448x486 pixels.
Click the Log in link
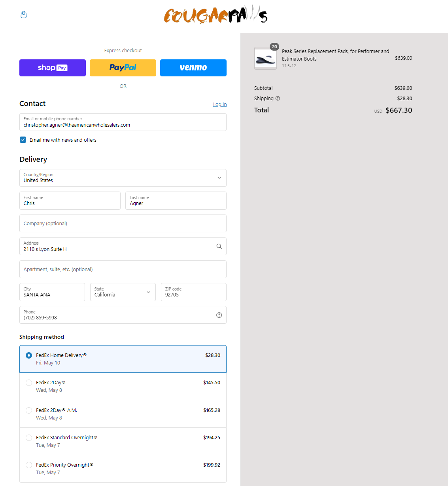click(220, 104)
